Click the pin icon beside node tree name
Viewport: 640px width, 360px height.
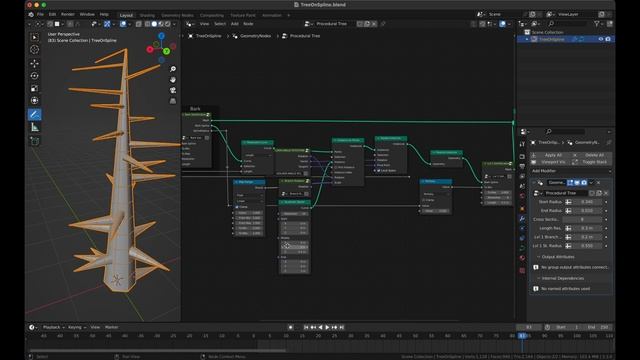pyautogui.click(x=383, y=24)
